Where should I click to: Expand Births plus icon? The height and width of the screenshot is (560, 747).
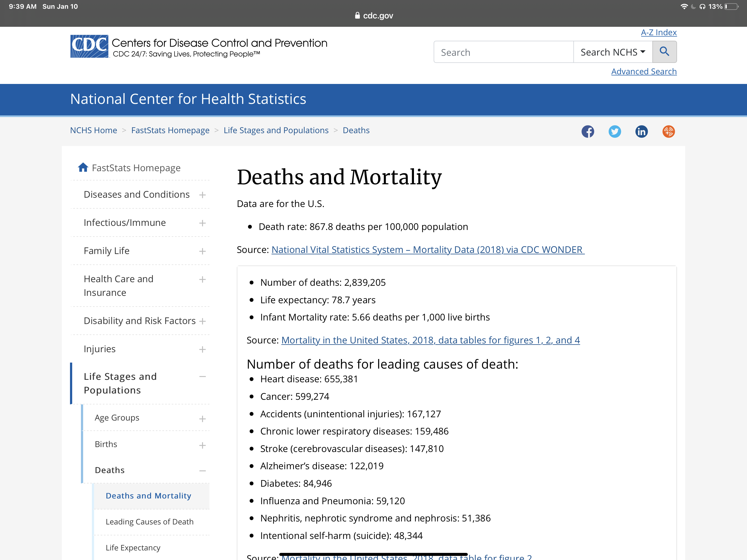(x=202, y=445)
